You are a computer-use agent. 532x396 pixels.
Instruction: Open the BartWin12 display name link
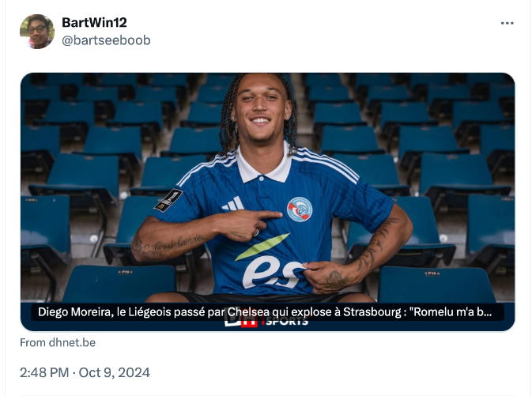(x=94, y=23)
